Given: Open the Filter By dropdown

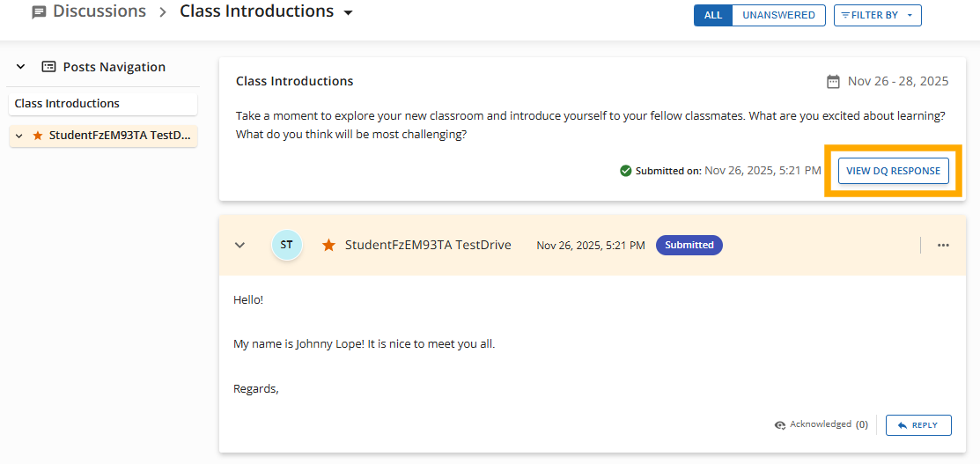Looking at the screenshot, I should [x=877, y=15].
